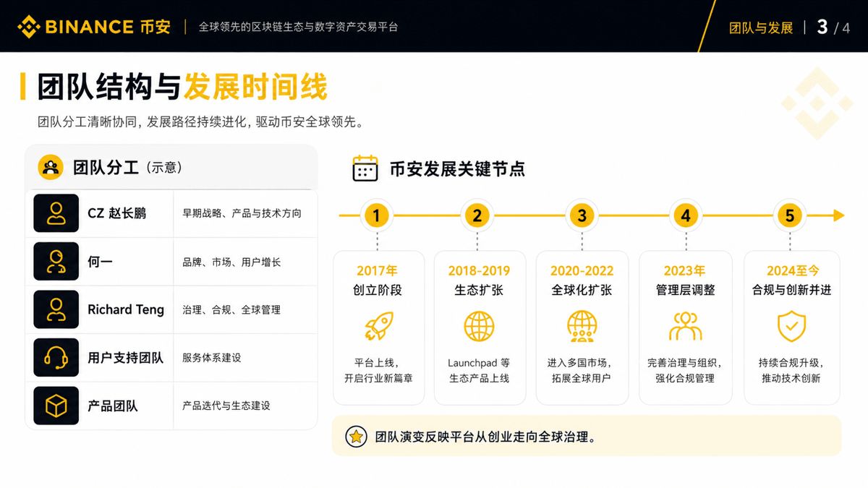Click the 创立阶段 card title
Image resolution: width=868 pixels, height=488 pixels.
[378, 290]
